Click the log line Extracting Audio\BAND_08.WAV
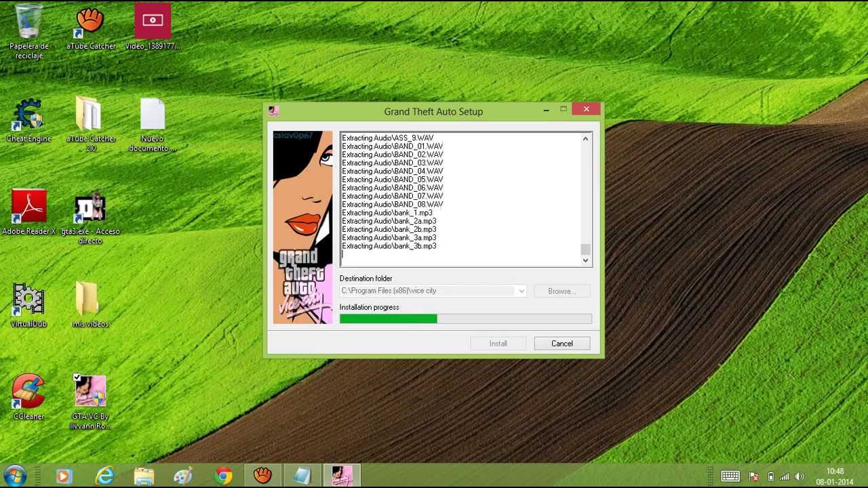The height and width of the screenshot is (488, 868). click(393, 204)
